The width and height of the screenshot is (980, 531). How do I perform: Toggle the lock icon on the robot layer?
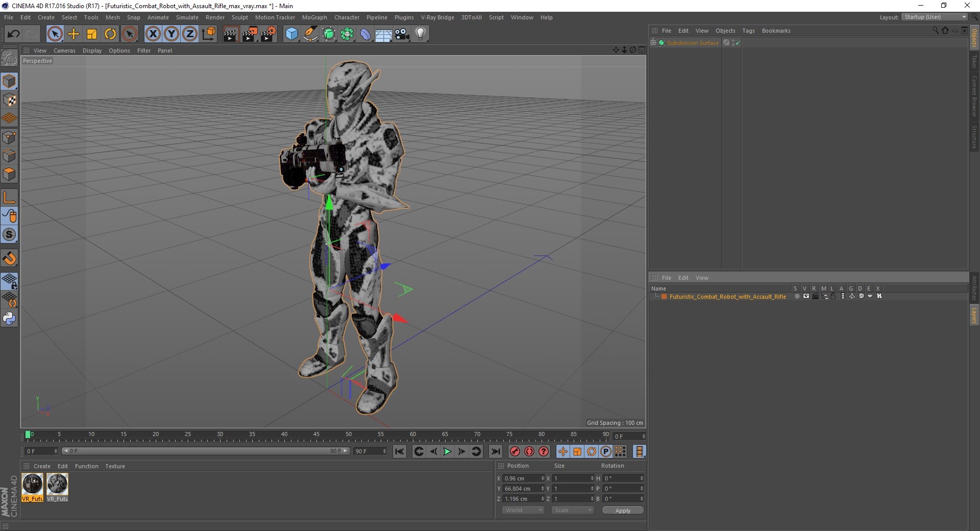tap(833, 296)
